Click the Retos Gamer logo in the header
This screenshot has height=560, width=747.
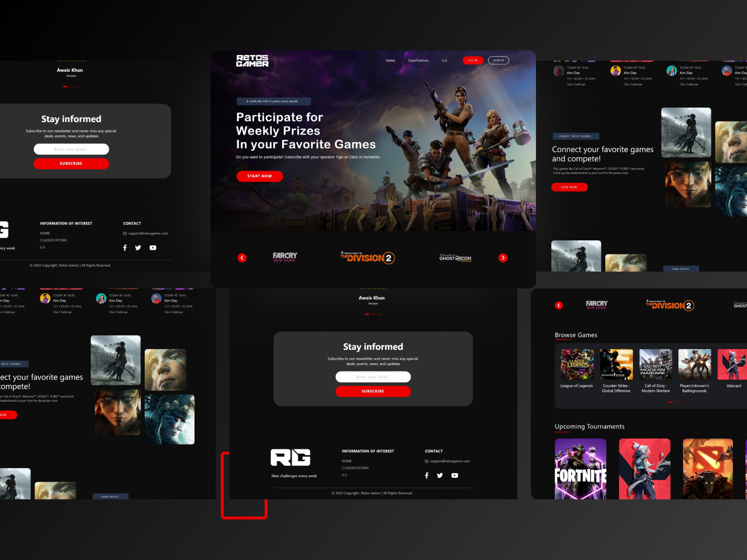(252, 61)
